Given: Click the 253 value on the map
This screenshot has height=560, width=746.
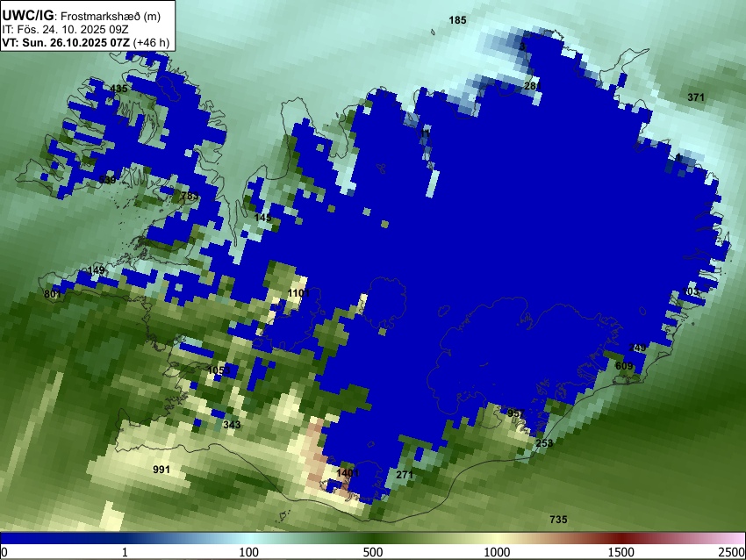Looking at the screenshot, I should (544, 443).
